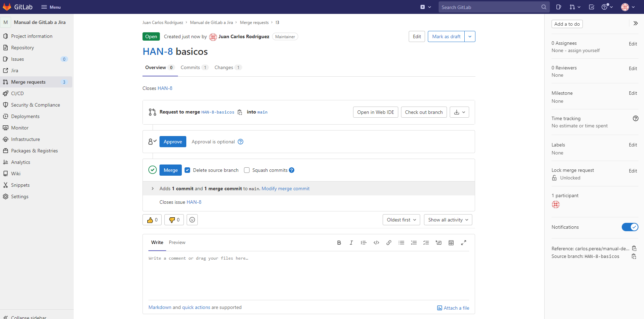Click the thumbs down reaction
The image size is (644, 319).
tap(174, 220)
